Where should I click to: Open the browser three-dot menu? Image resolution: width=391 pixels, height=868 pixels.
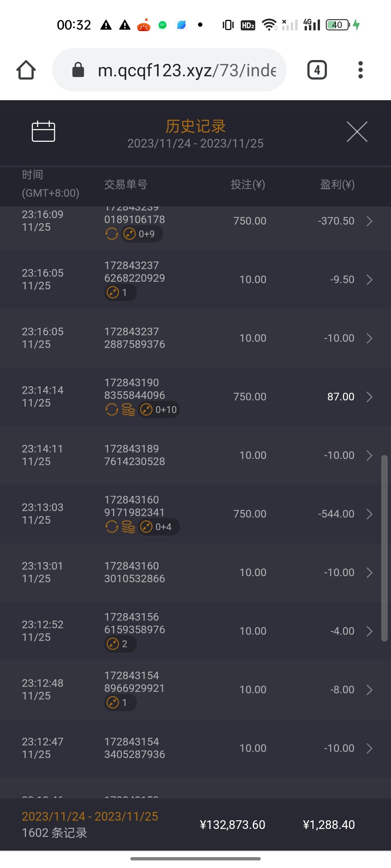(x=360, y=70)
